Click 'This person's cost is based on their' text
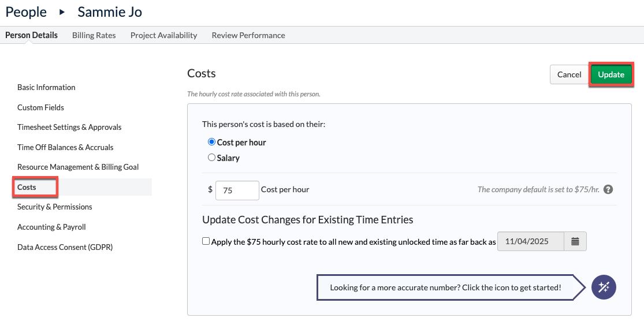The width and height of the screenshot is (644, 329). tap(264, 124)
